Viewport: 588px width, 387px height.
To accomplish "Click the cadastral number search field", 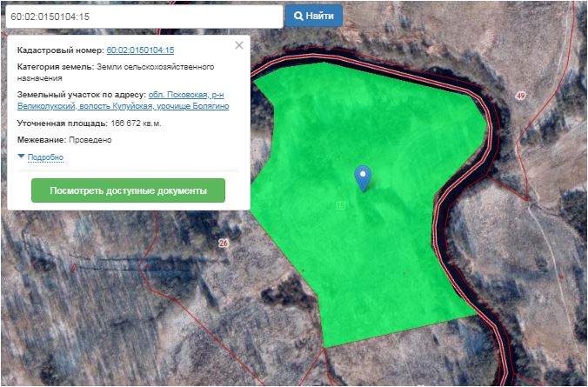I will [x=144, y=17].
